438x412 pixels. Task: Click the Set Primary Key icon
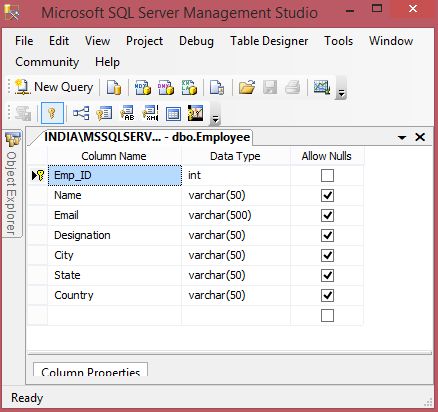[x=52, y=113]
